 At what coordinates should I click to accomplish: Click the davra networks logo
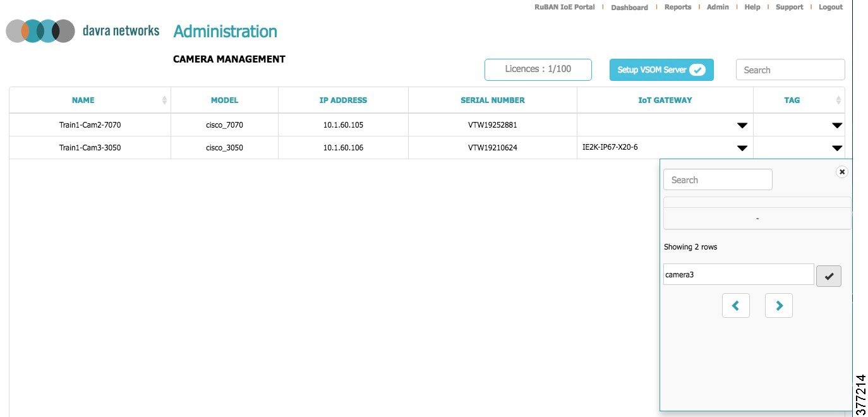[x=83, y=31]
